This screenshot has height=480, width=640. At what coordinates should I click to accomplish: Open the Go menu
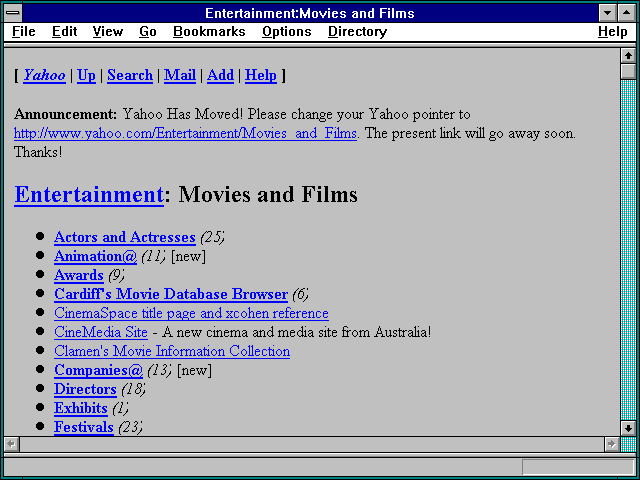pyautogui.click(x=148, y=31)
